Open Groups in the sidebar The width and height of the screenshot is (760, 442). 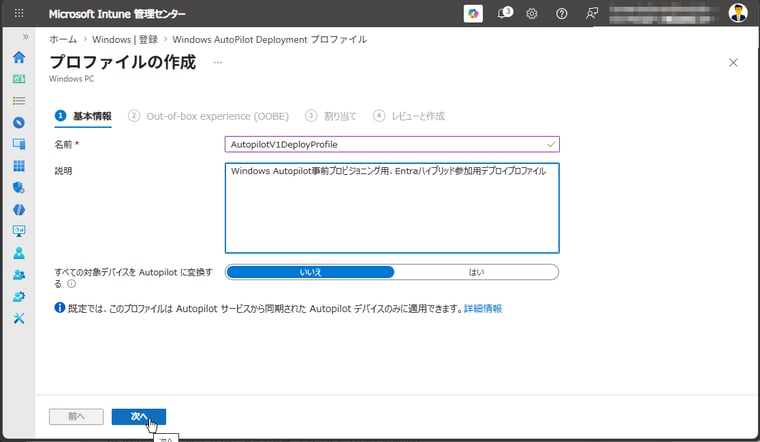coord(19,275)
